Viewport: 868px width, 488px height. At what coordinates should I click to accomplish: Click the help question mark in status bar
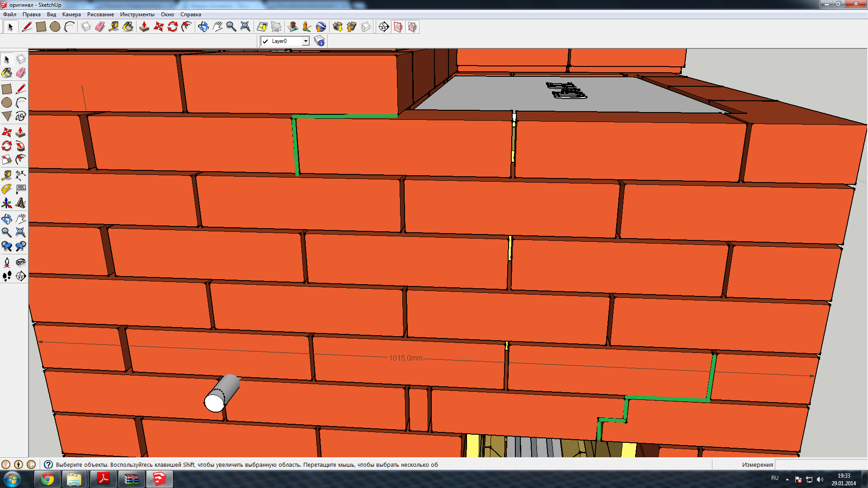[48, 465]
